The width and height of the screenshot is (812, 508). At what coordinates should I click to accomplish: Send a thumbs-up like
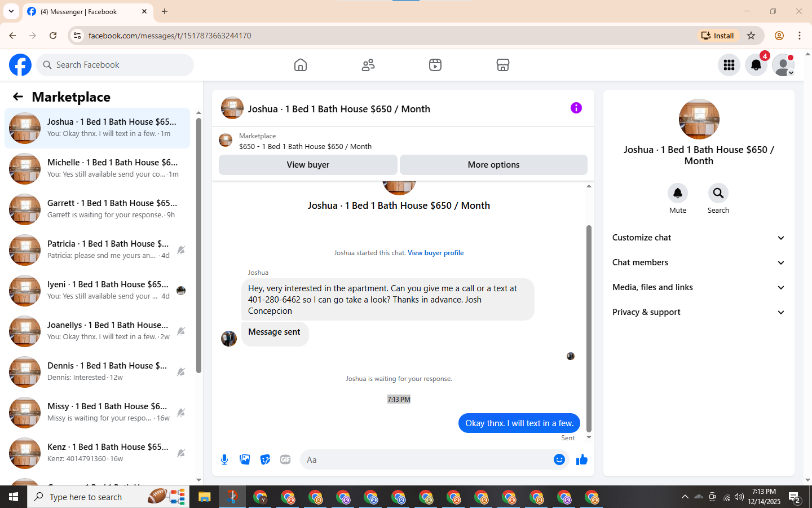582,459
